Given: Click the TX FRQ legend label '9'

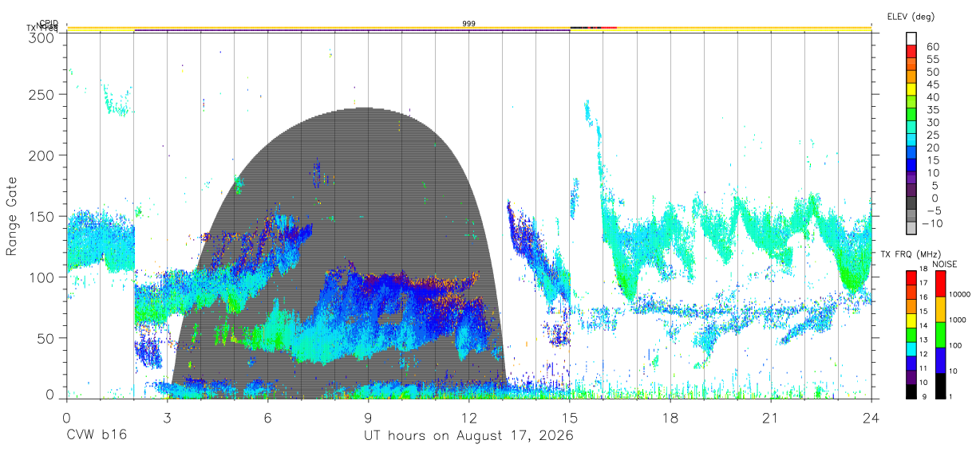Looking at the screenshot, I should (924, 396).
